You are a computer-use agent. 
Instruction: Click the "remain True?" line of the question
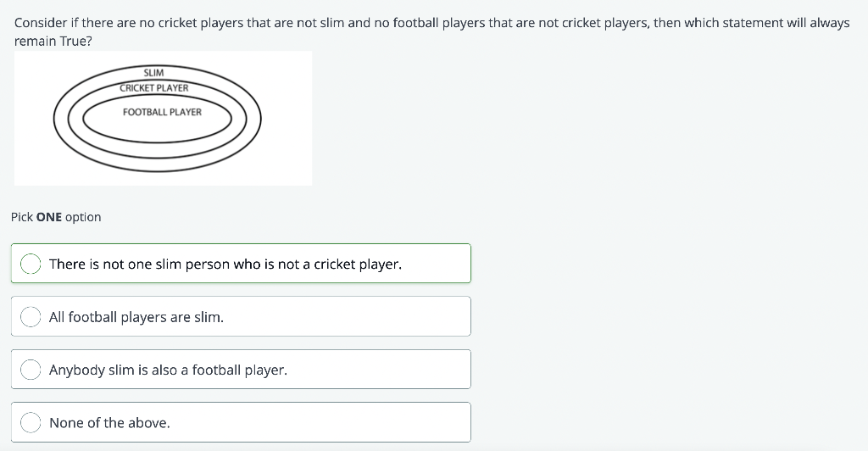pyautogui.click(x=53, y=40)
